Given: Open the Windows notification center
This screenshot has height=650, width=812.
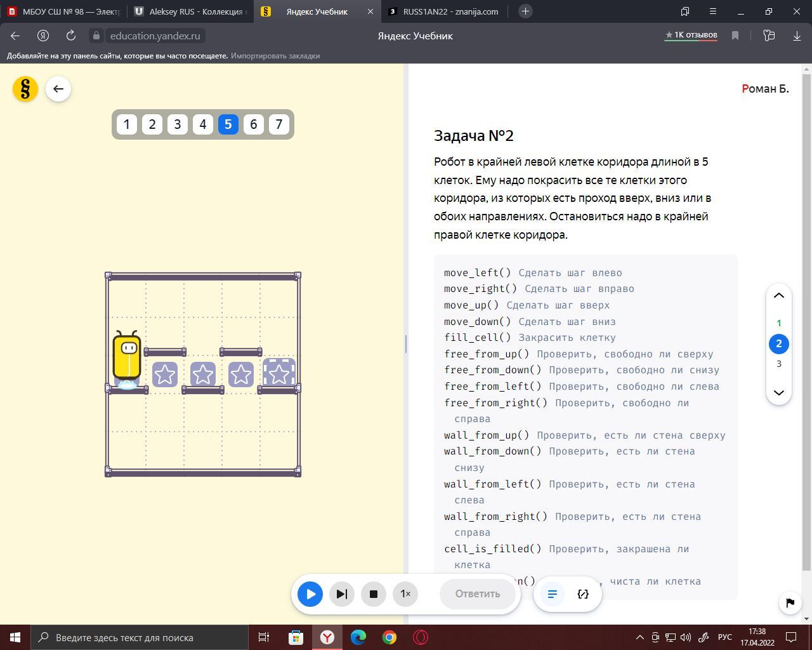Looking at the screenshot, I should (792, 637).
